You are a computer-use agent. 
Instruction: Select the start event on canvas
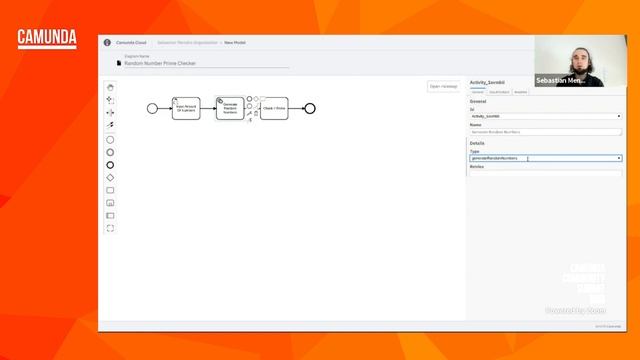(x=152, y=109)
